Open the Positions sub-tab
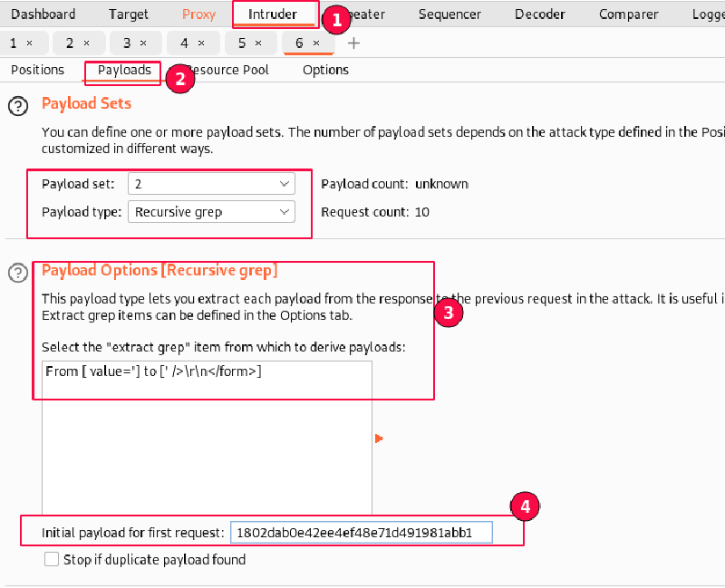Viewport: 725px width, 588px height. click(x=37, y=70)
